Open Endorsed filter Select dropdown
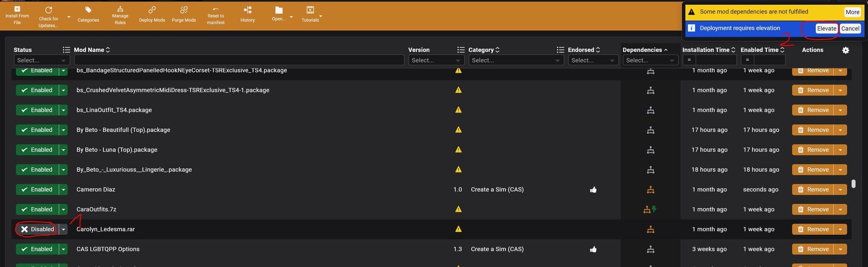The width and height of the screenshot is (868, 267). [x=593, y=60]
